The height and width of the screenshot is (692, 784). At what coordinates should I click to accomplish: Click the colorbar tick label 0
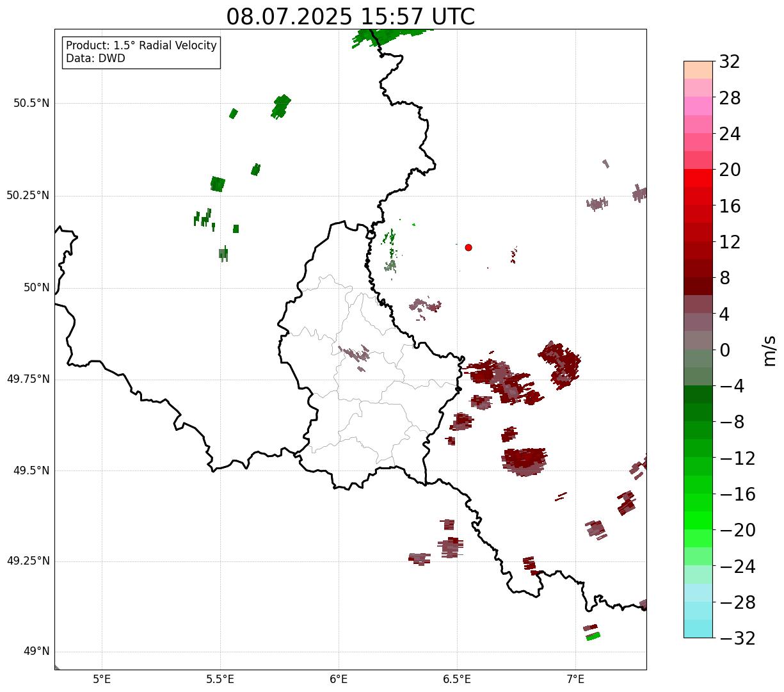[x=724, y=350]
